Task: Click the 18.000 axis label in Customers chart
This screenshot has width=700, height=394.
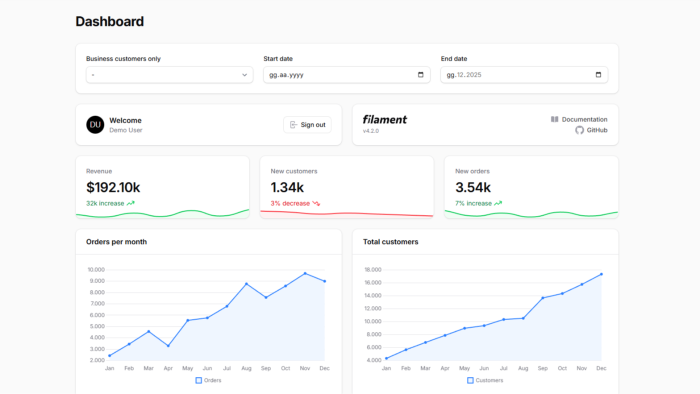Action: (373, 270)
